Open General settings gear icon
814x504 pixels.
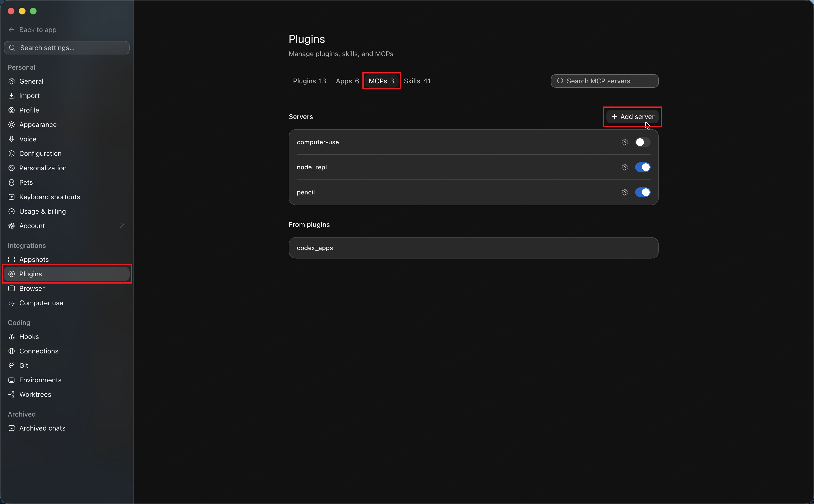click(x=11, y=81)
